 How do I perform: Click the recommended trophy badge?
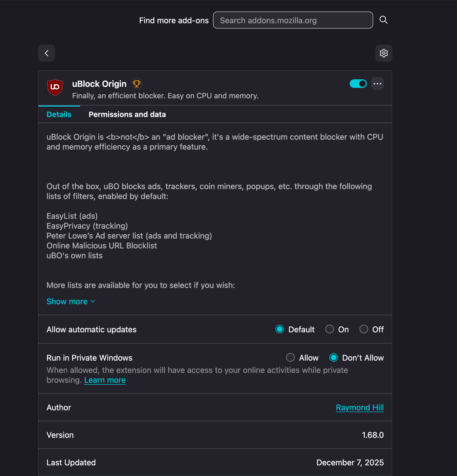[x=137, y=84]
